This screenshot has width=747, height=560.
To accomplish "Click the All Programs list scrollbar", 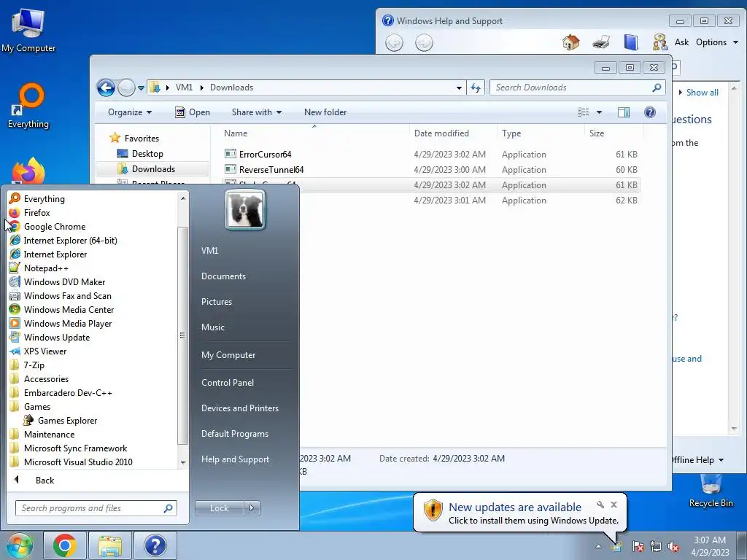I will (x=182, y=335).
